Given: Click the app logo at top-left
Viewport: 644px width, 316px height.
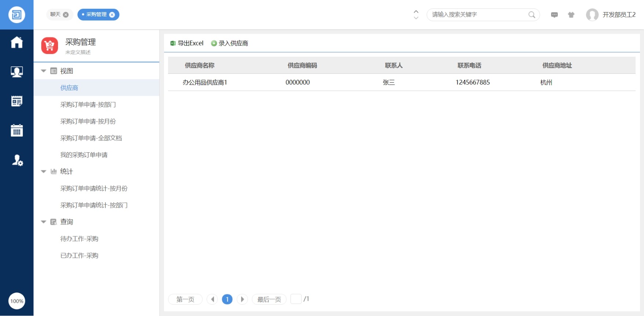Looking at the screenshot, I should pos(17,15).
